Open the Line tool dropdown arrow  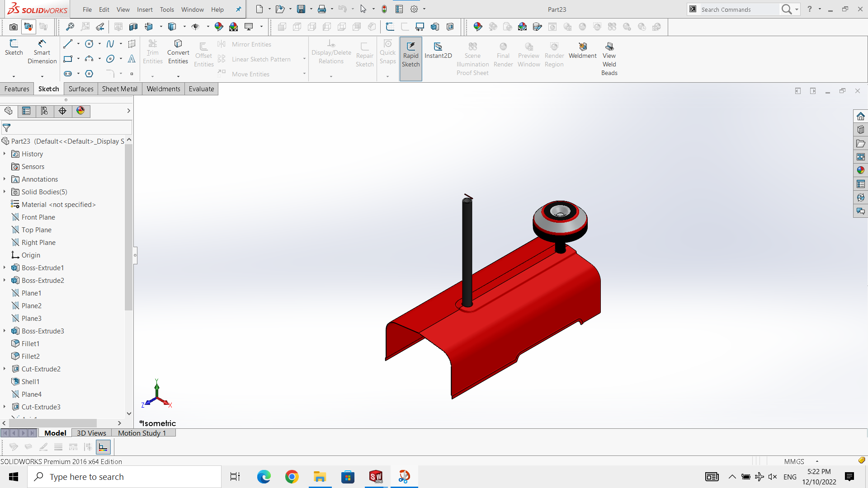point(78,44)
